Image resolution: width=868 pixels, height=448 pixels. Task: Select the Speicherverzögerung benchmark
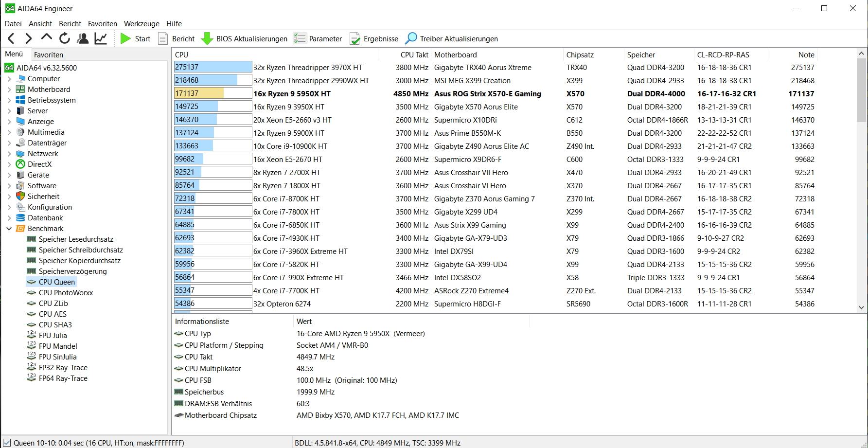72,271
